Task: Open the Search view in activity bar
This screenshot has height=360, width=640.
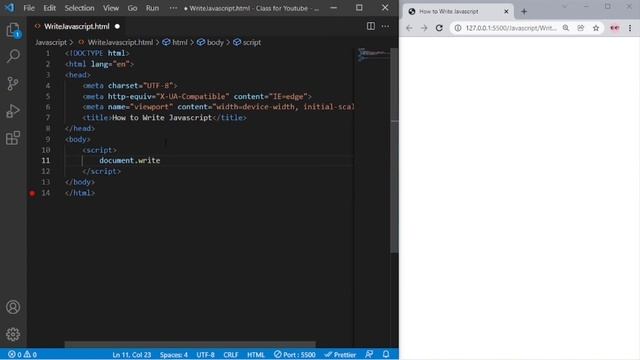Action: click(13, 56)
